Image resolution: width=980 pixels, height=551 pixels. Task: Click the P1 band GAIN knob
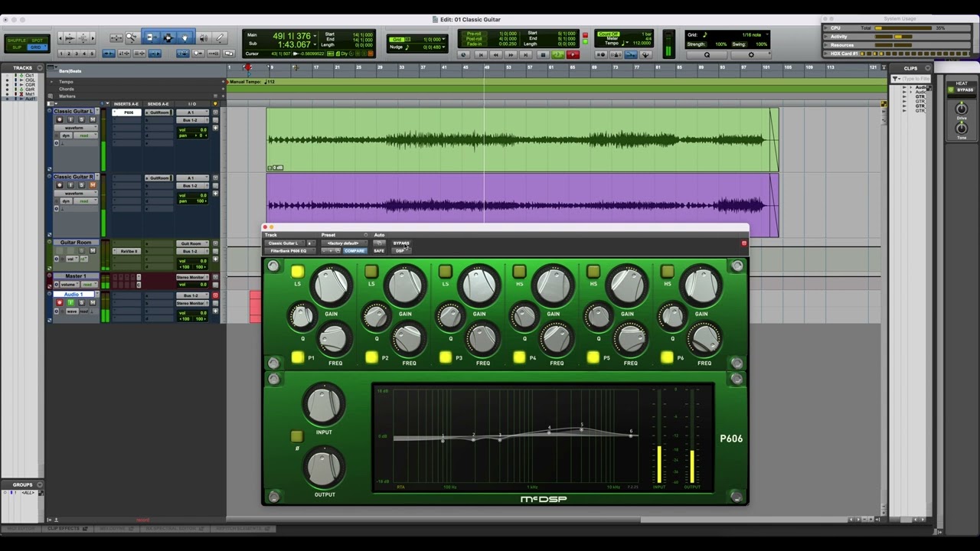(331, 286)
